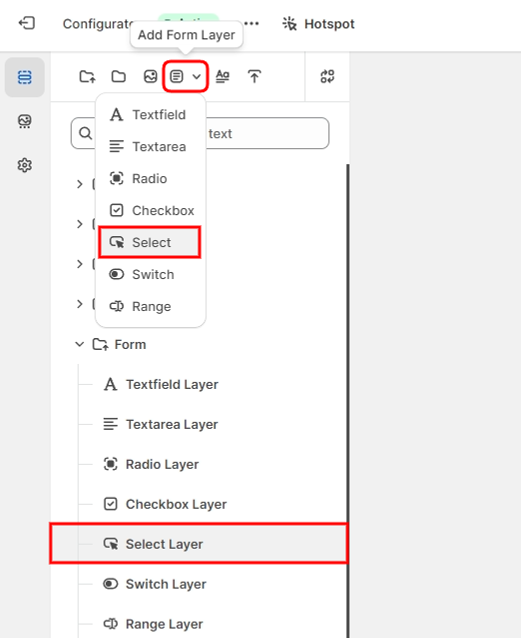
Task: Choose Select from the form layer menu
Action: 150,243
